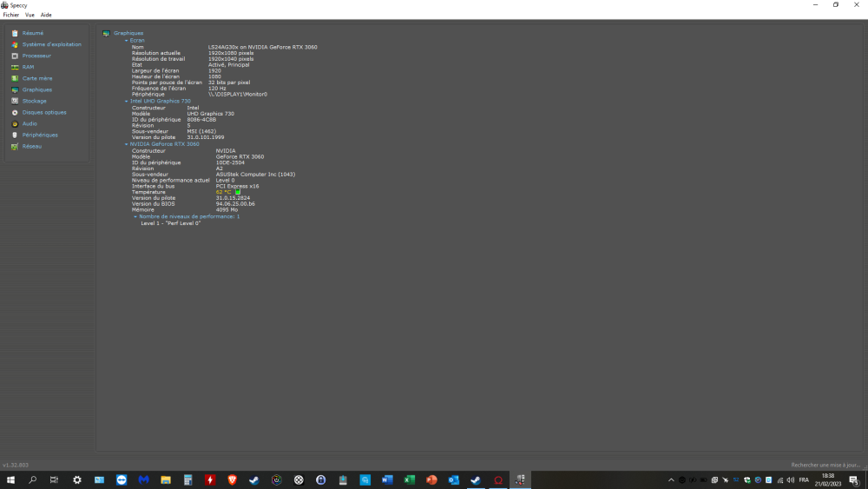This screenshot has height=489, width=868.
Task: Open volume control in system tray
Action: [x=791, y=480]
